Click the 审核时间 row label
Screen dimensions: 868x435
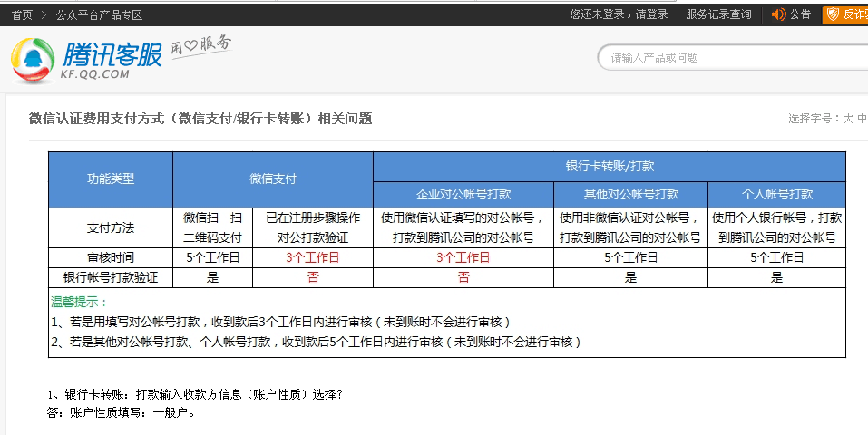[x=111, y=258]
